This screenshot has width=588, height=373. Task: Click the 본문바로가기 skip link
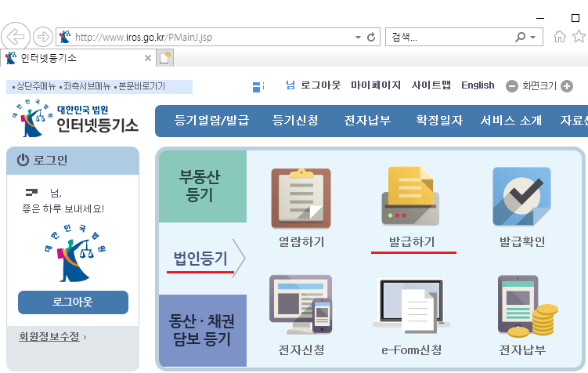tap(142, 87)
